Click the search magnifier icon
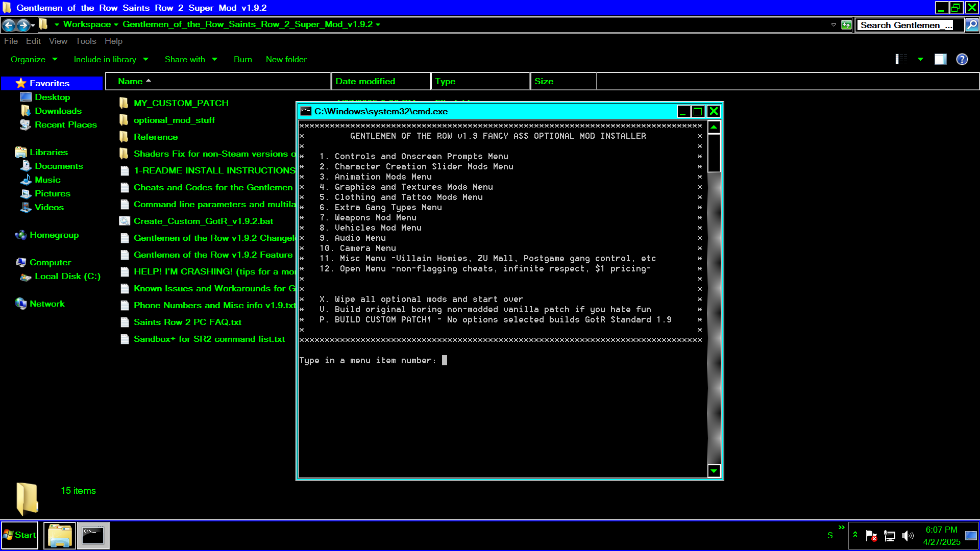980x551 pixels. pyautogui.click(x=972, y=24)
